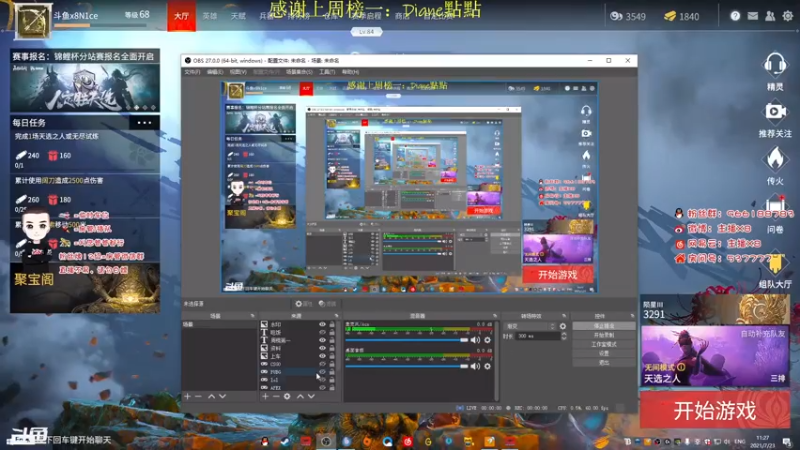Viewport: 800px width, 450px height.
Task: Add a source with the plus icon
Action: (265, 396)
